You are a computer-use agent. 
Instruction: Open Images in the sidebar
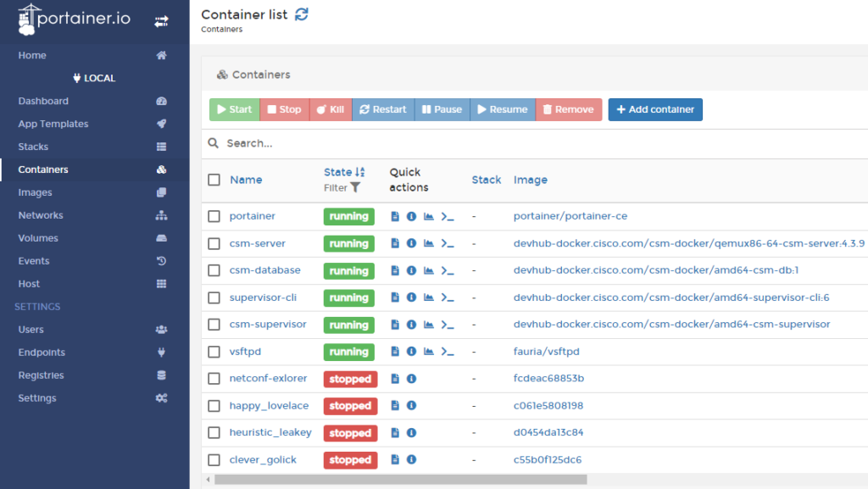point(36,192)
